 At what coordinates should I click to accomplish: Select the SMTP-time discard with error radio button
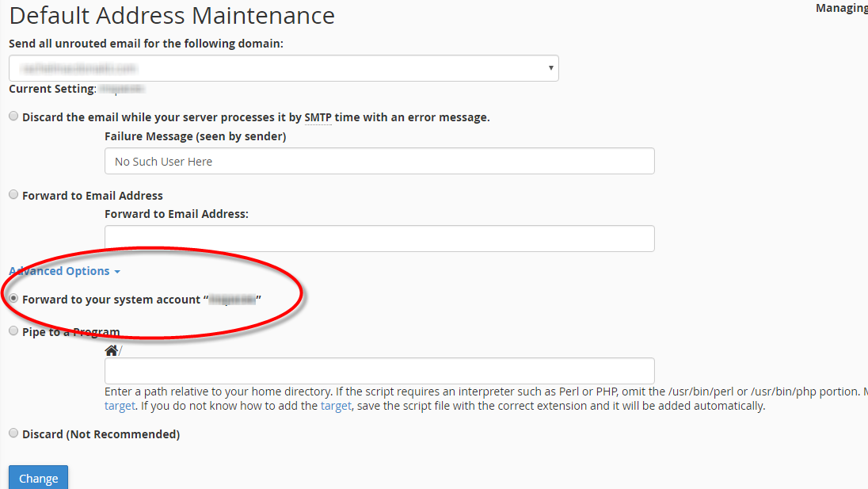(x=13, y=117)
